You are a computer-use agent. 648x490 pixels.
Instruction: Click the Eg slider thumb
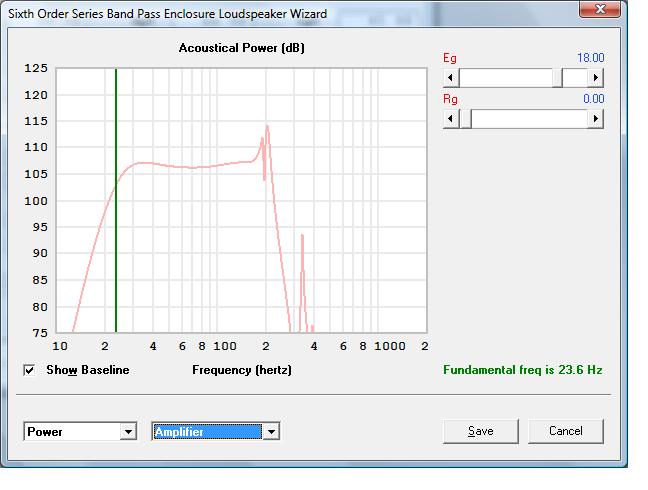[557, 78]
